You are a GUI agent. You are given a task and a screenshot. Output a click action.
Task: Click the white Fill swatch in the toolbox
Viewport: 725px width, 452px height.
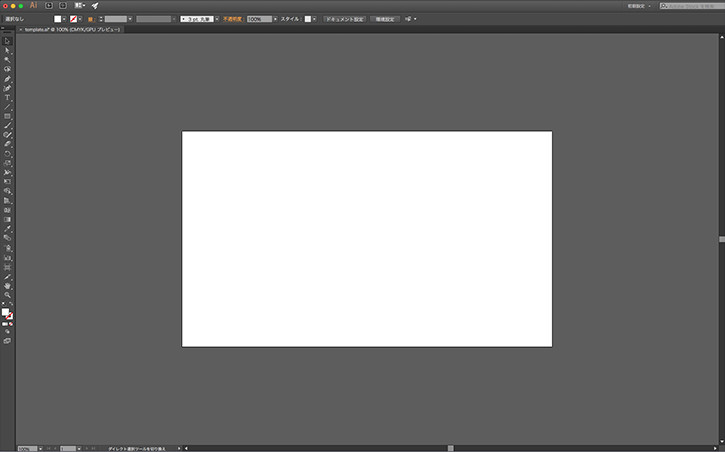coord(5,312)
